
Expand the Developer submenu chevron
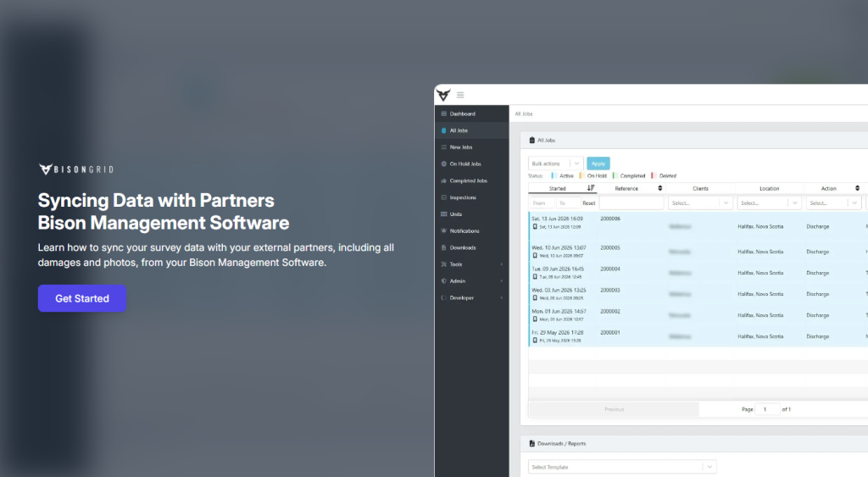point(502,297)
